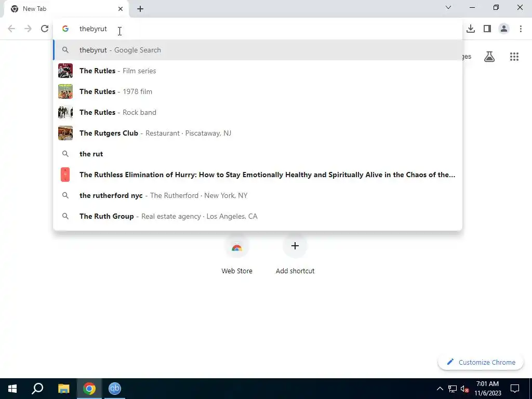
Task: Click the muted volume tray icon
Action: coord(465,389)
